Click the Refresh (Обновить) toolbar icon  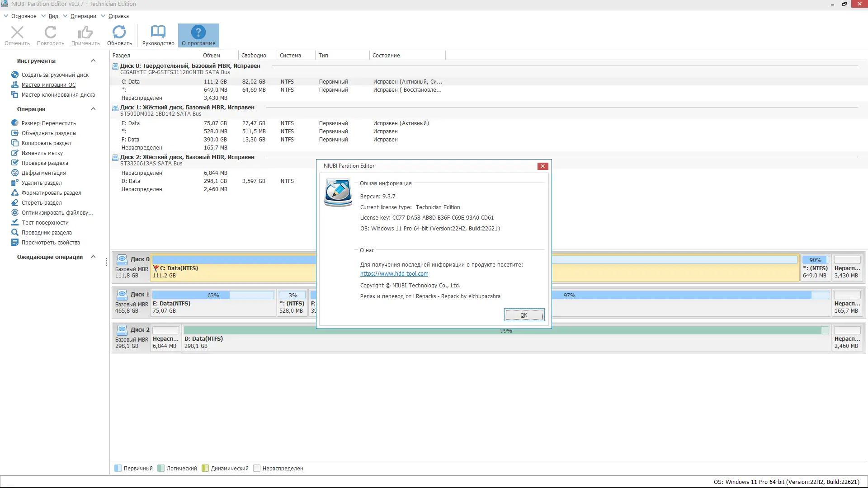119,35
